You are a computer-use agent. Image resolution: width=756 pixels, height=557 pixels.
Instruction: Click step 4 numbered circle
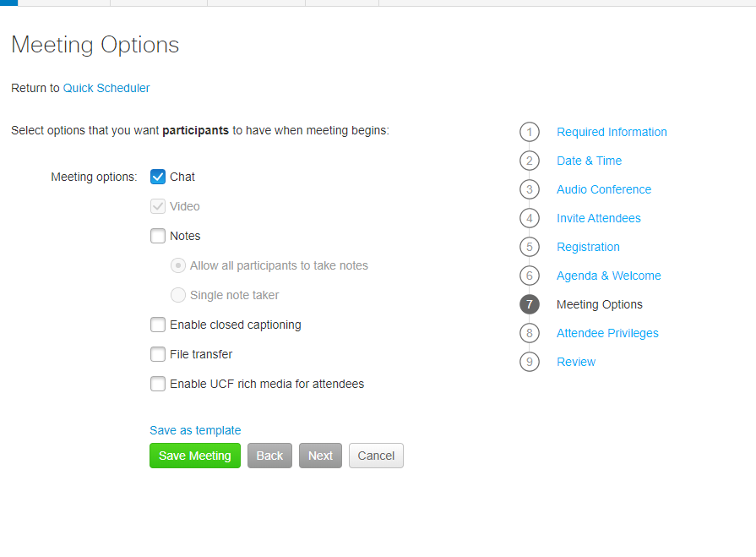pyautogui.click(x=530, y=218)
